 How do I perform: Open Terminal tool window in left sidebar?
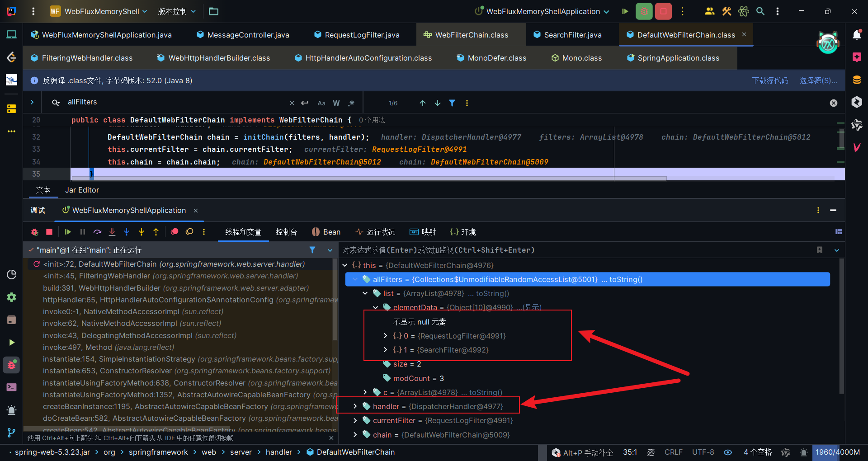(x=12, y=387)
